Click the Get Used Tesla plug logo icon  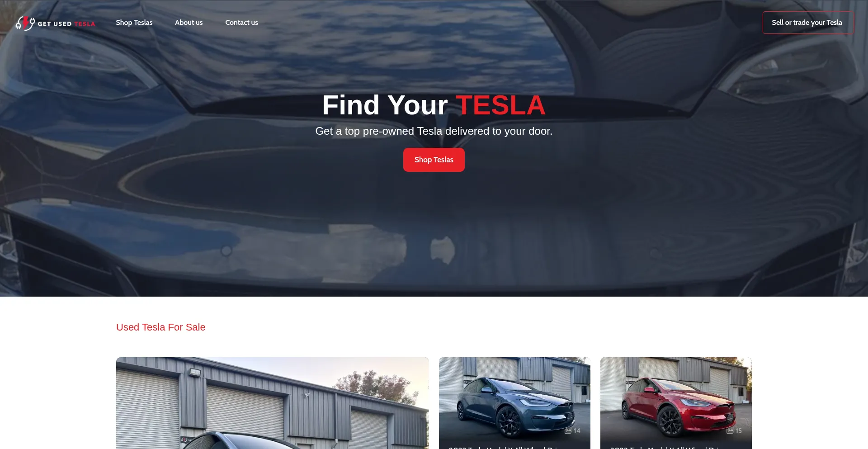click(x=25, y=23)
